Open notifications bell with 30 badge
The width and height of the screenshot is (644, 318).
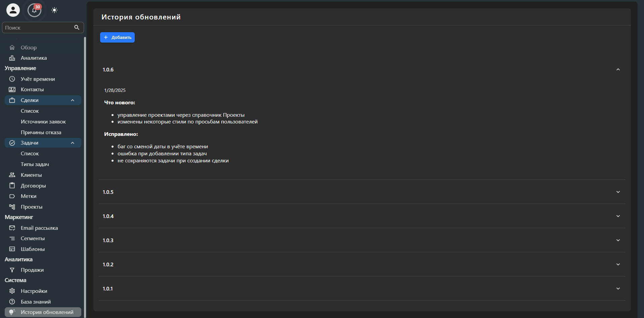coord(34,10)
